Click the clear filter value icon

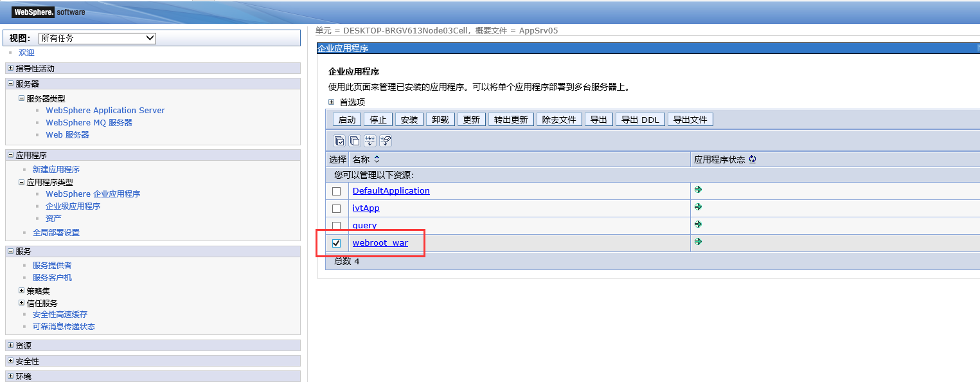click(386, 140)
